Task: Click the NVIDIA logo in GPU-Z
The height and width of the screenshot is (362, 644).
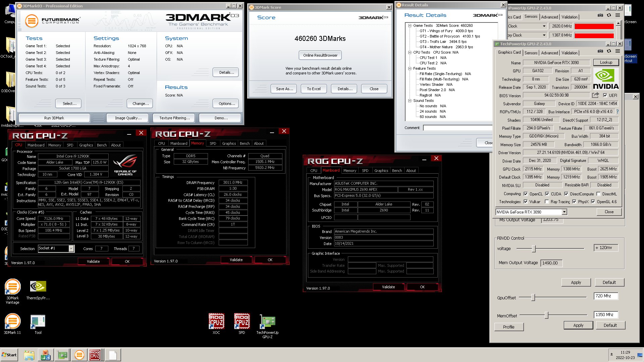Action: click(x=606, y=79)
